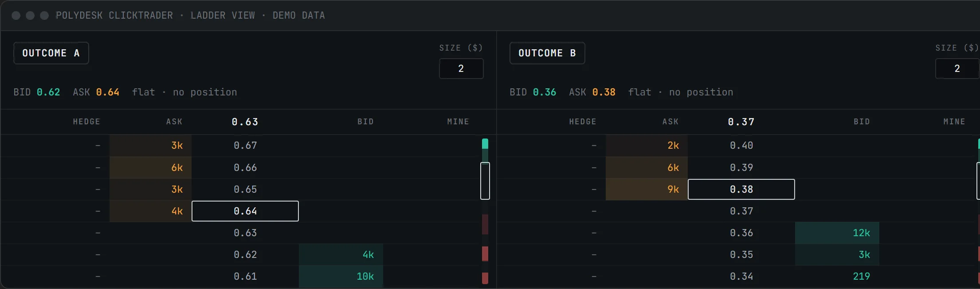Click the OUTCOME A selector button
980x289 pixels.
pos(51,53)
